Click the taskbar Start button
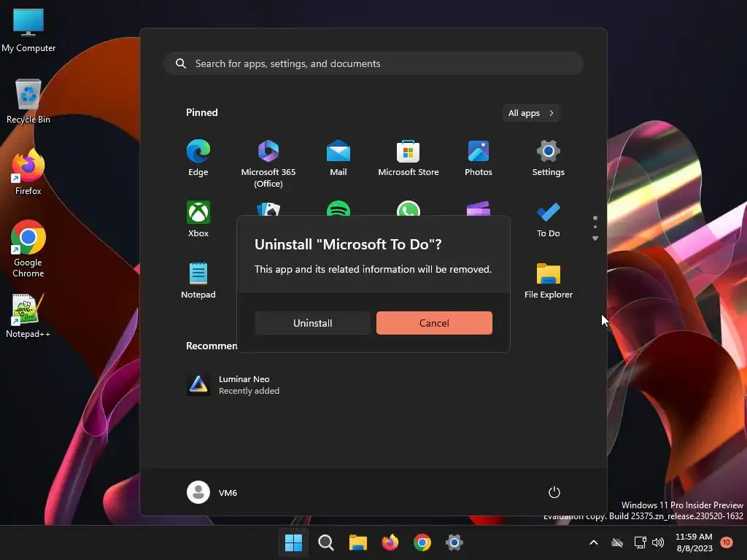747x560 pixels. [x=293, y=542]
